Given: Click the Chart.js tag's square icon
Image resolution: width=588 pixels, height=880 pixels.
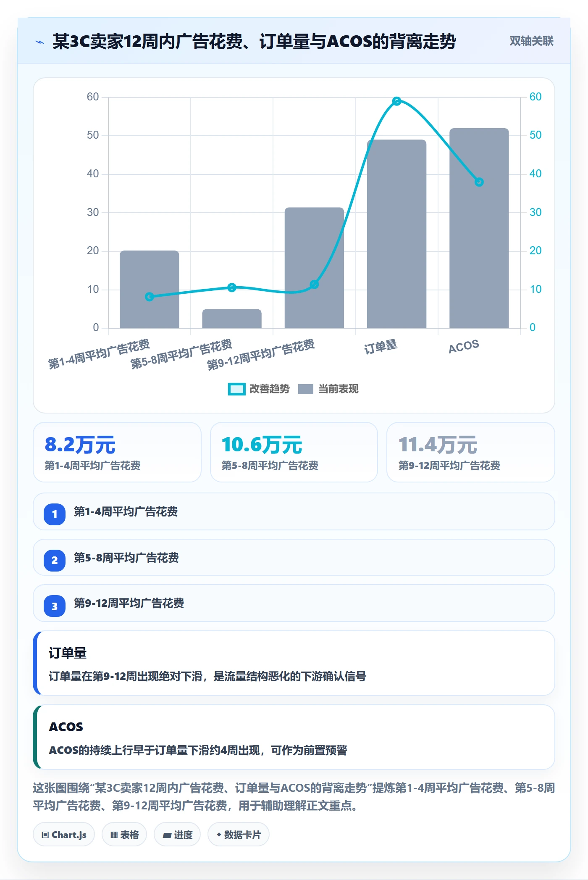Looking at the screenshot, I should tap(45, 835).
